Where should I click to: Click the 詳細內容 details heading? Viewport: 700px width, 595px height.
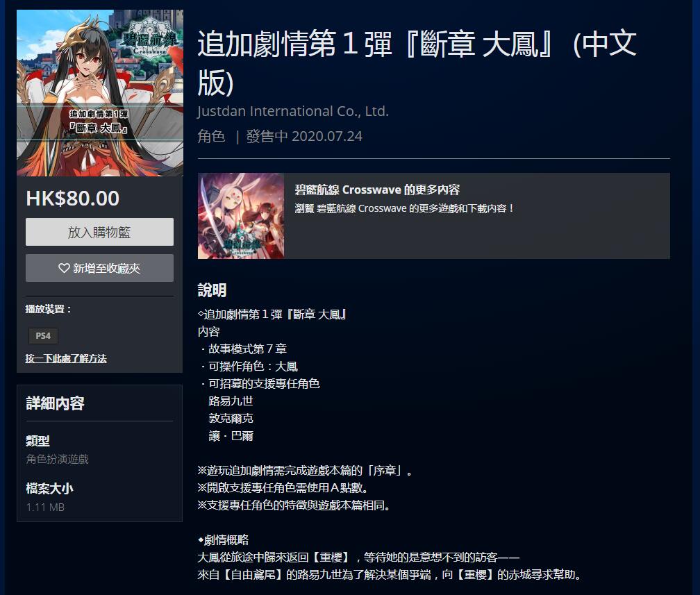[56, 403]
